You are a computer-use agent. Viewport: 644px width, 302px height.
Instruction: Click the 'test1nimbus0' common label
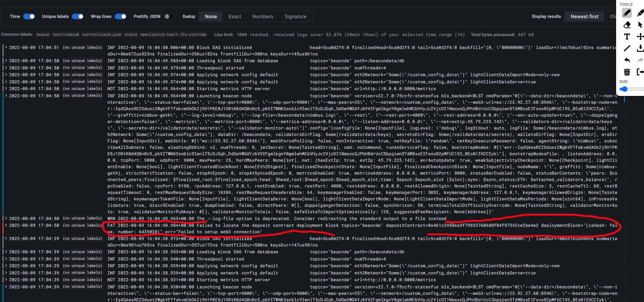pyautogui.click(x=66, y=35)
